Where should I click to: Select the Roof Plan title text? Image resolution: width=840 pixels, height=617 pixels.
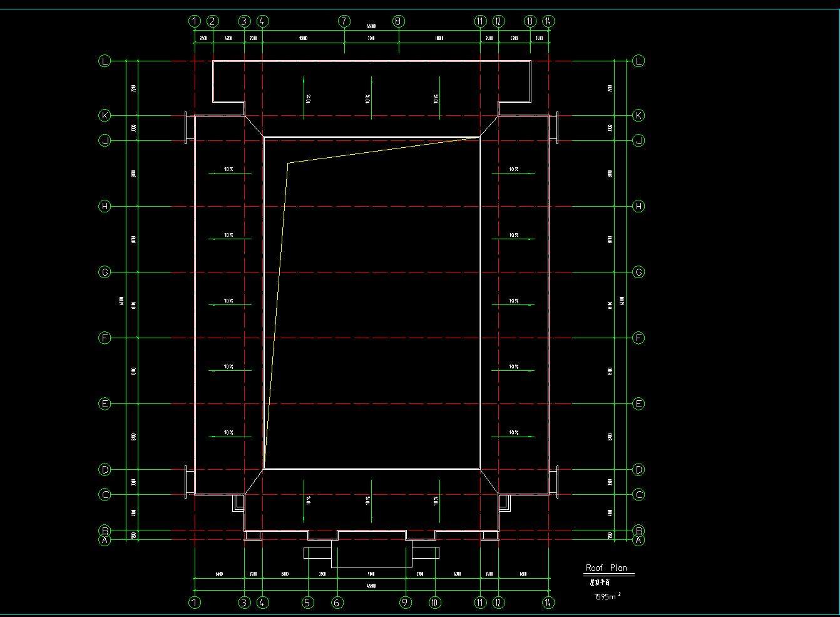606,568
